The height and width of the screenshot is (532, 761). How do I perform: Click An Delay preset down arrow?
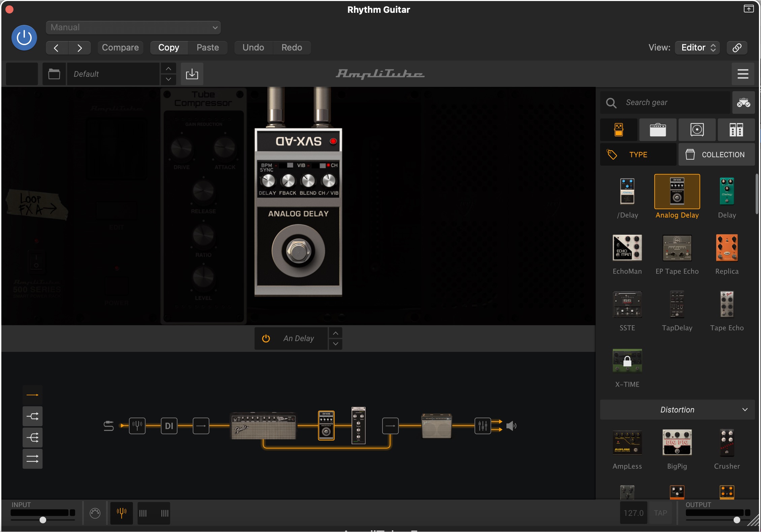(x=335, y=344)
